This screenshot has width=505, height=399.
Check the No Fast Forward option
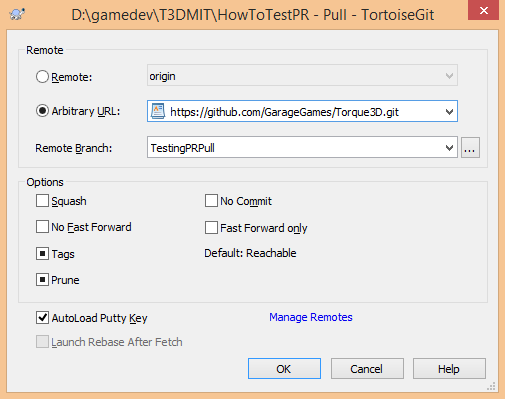[42, 227]
